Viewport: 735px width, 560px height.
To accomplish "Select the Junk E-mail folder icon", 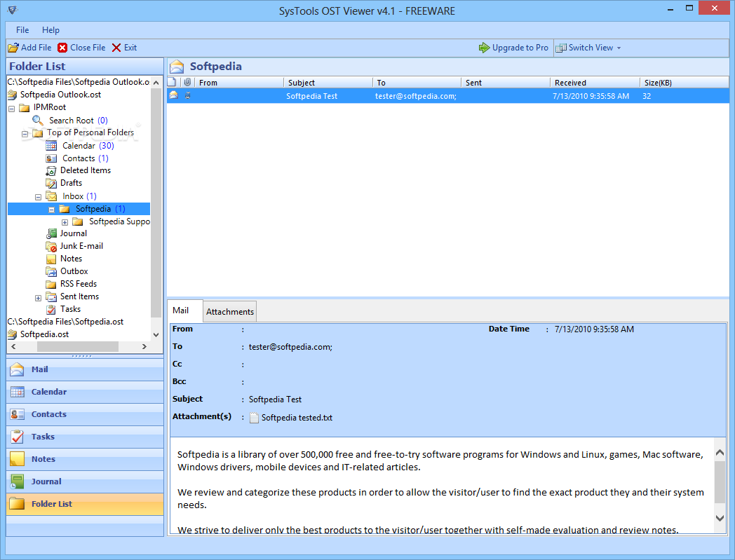I will click(51, 246).
